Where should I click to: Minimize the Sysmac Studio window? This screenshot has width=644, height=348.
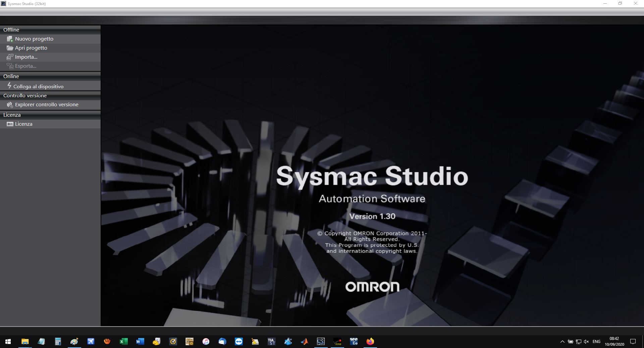[x=605, y=3]
